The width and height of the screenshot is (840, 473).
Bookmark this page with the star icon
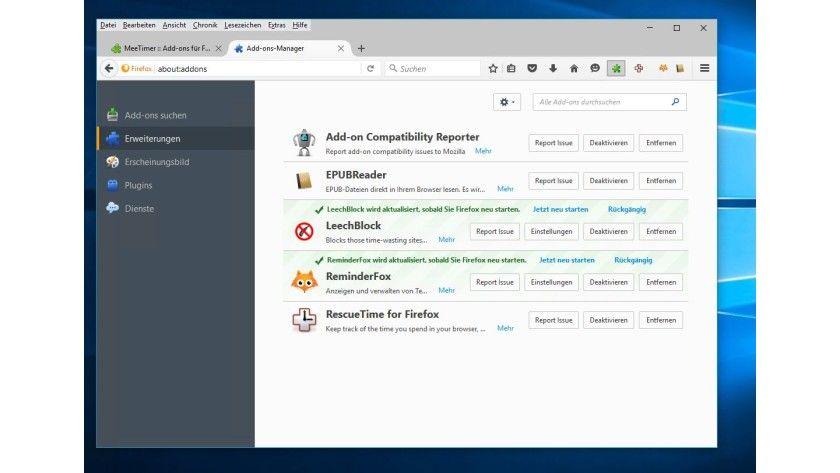click(x=493, y=69)
